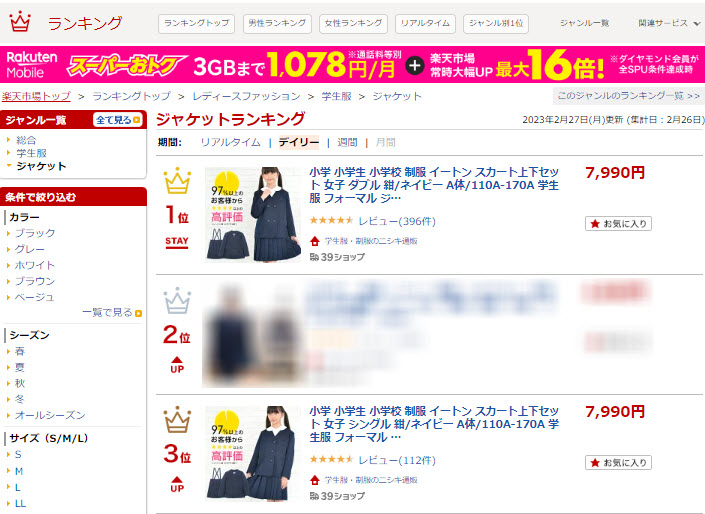The width and height of the screenshot is (705, 514).
Task: Filter by オールシーズン season
Action: [50, 415]
